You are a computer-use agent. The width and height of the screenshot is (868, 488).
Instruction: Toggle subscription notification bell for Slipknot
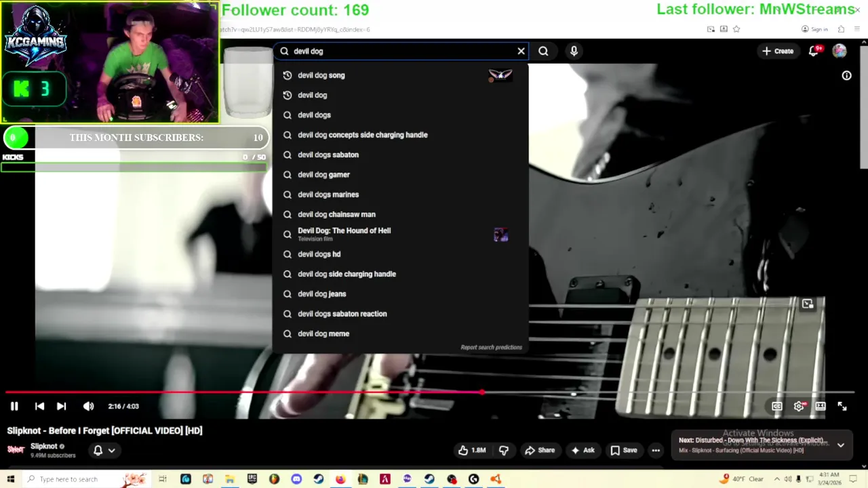(104, 450)
